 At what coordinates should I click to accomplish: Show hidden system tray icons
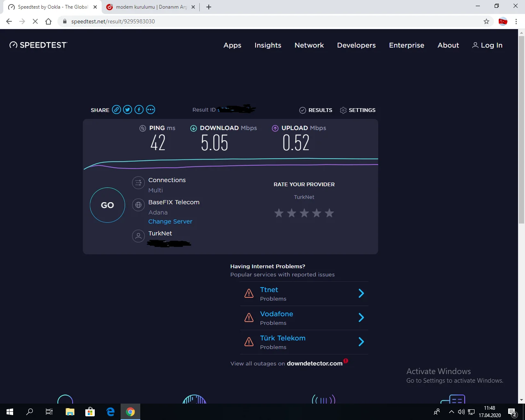point(452,412)
